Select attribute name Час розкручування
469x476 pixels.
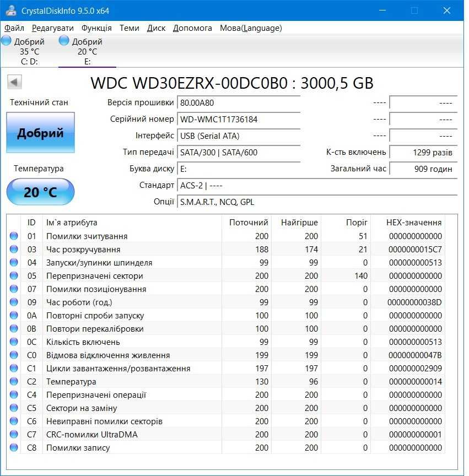[83, 250]
